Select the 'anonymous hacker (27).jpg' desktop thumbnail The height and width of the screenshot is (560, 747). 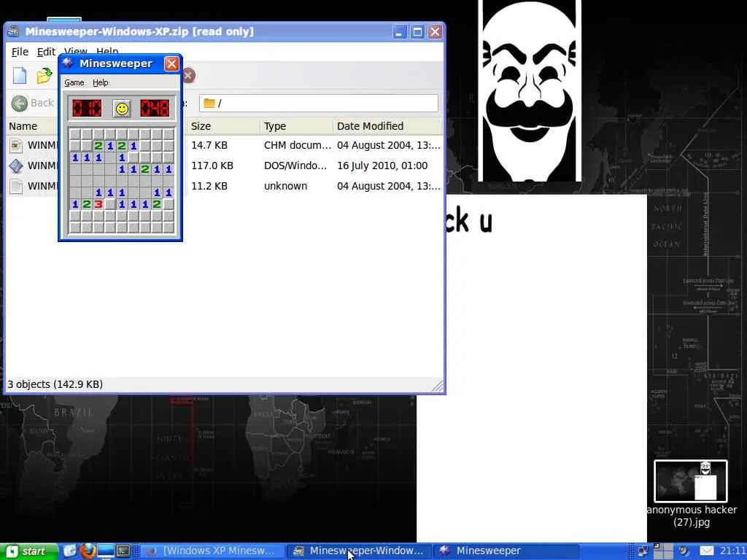click(691, 481)
